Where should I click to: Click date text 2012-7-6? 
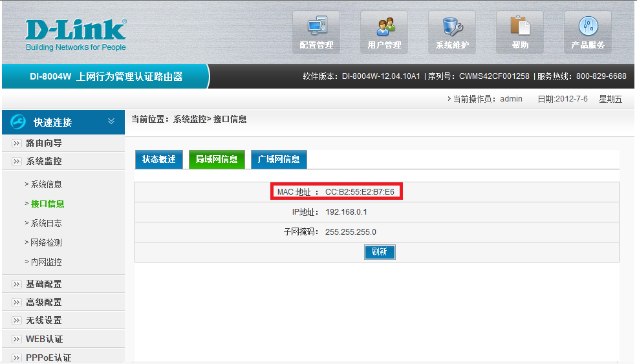[x=571, y=99]
